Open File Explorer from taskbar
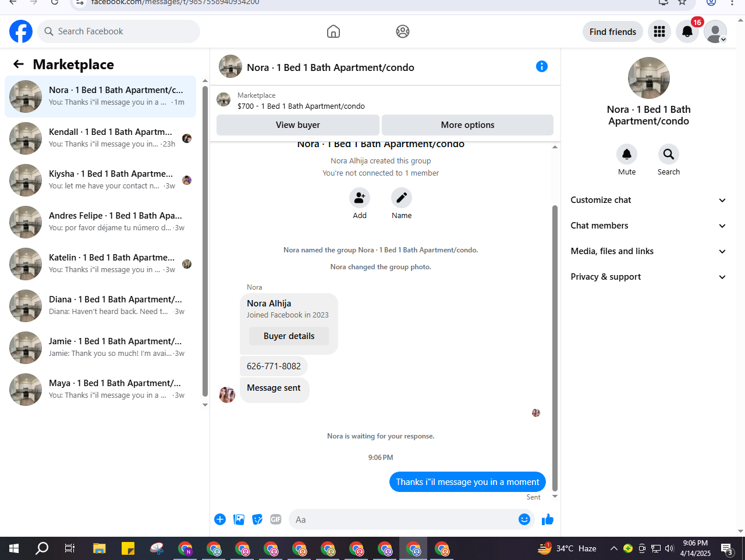 tap(100, 548)
